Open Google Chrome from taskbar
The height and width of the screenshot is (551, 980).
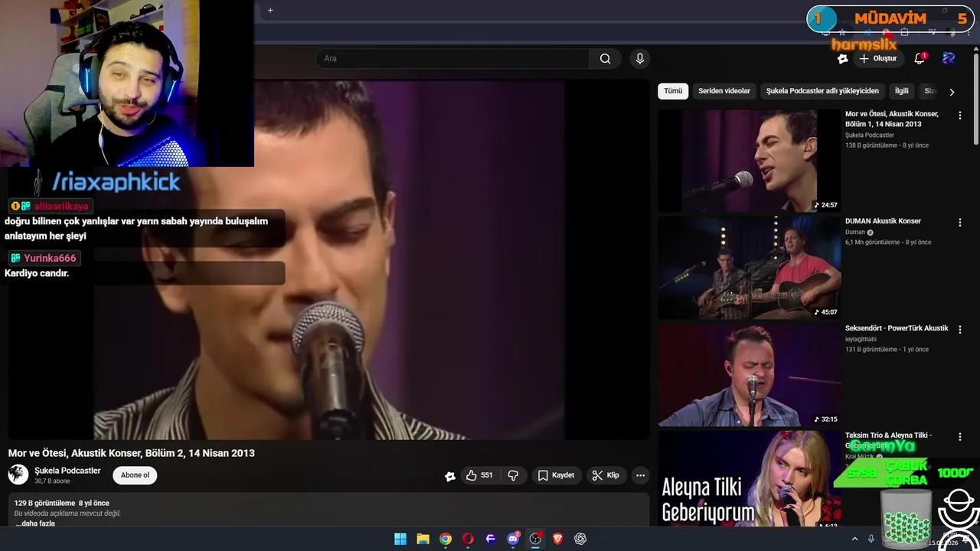tap(446, 539)
